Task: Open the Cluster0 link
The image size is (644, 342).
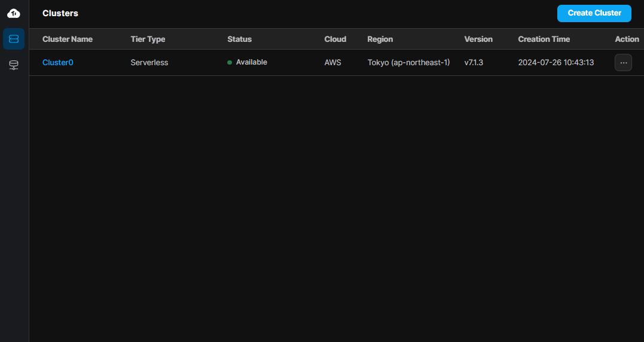Action: point(58,62)
